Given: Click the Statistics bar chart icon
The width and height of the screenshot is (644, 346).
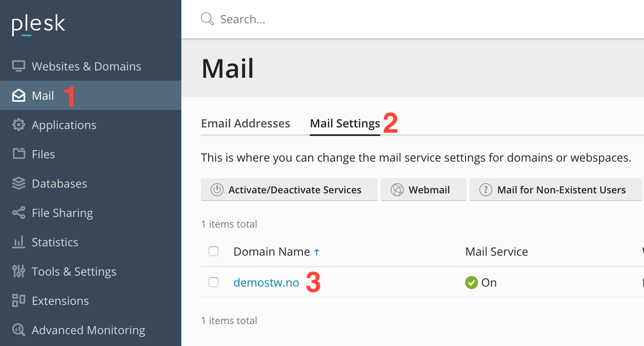Looking at the screenshot, I should [19, 242].
